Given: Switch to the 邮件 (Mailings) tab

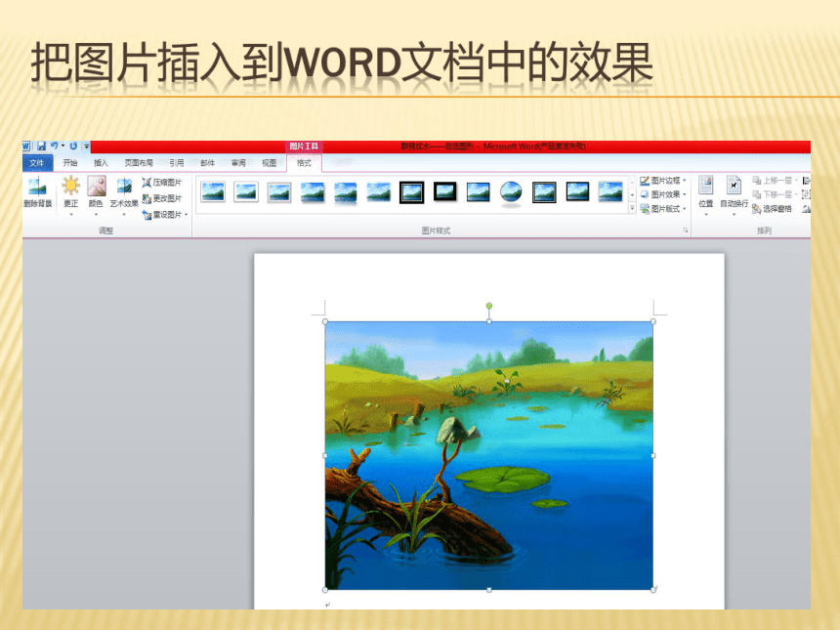Looking at the screenshot, I should click(207, 163).
